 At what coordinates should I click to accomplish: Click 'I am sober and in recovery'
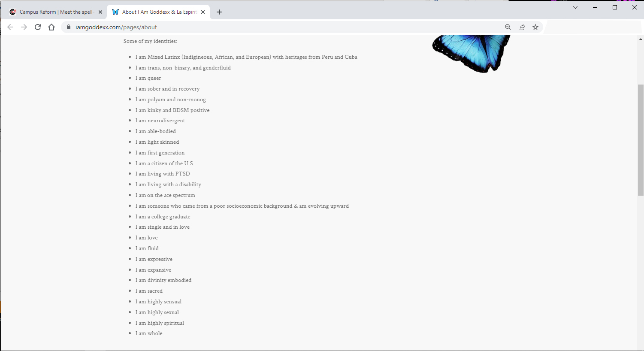tap(168, 89)
